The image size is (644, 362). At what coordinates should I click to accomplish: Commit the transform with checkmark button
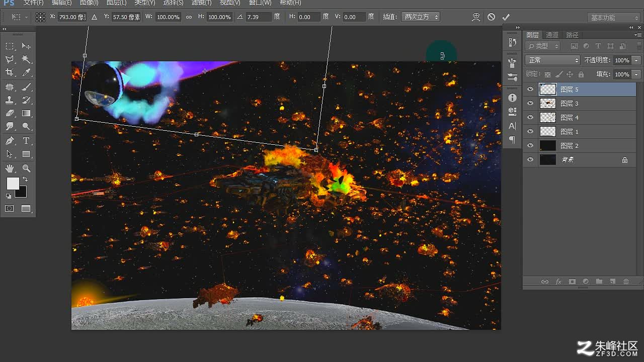(x=506, y=17)
